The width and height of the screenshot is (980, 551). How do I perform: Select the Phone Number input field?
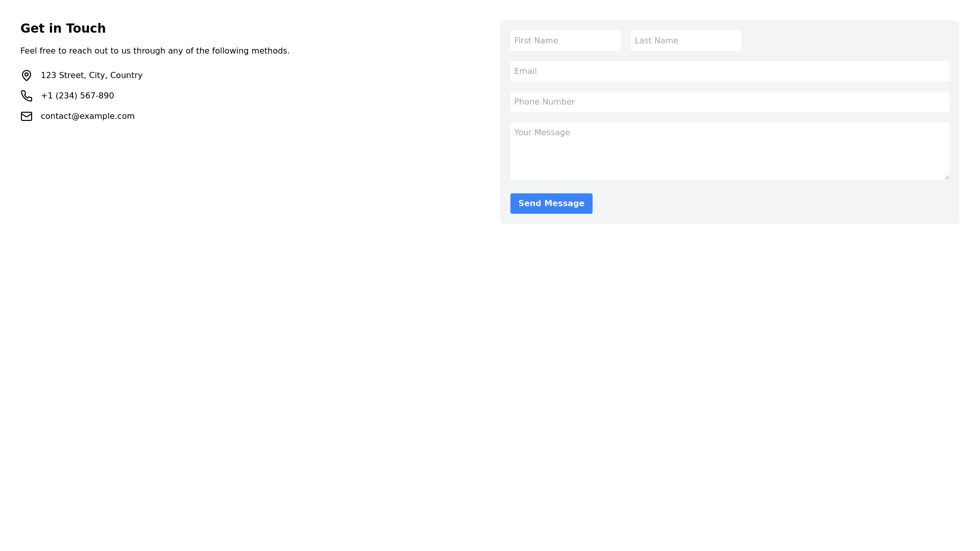coord(729,102)
